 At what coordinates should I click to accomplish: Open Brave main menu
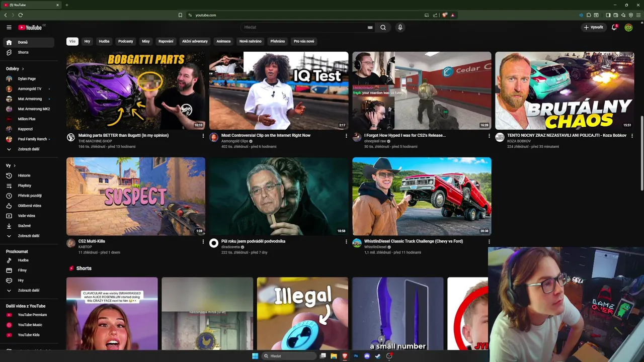click(638, 15)
